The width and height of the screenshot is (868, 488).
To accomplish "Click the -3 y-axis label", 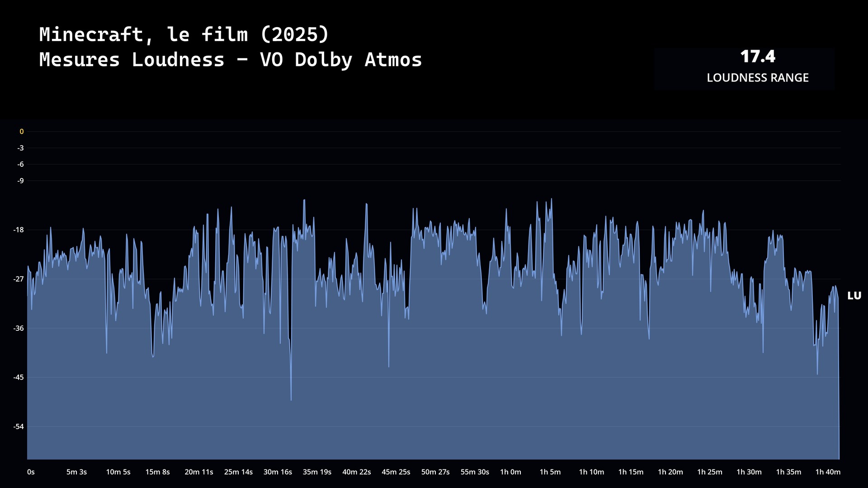I will (20, 148).
